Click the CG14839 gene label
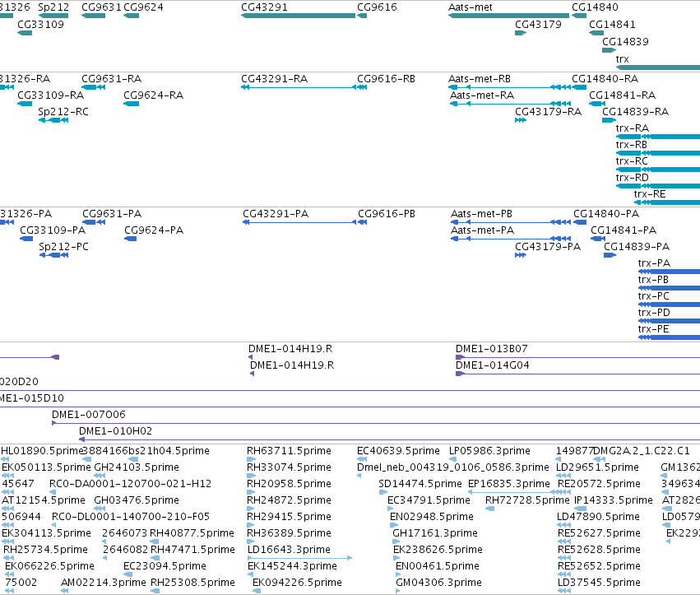700x595 pixels. [x=625, y=42]
